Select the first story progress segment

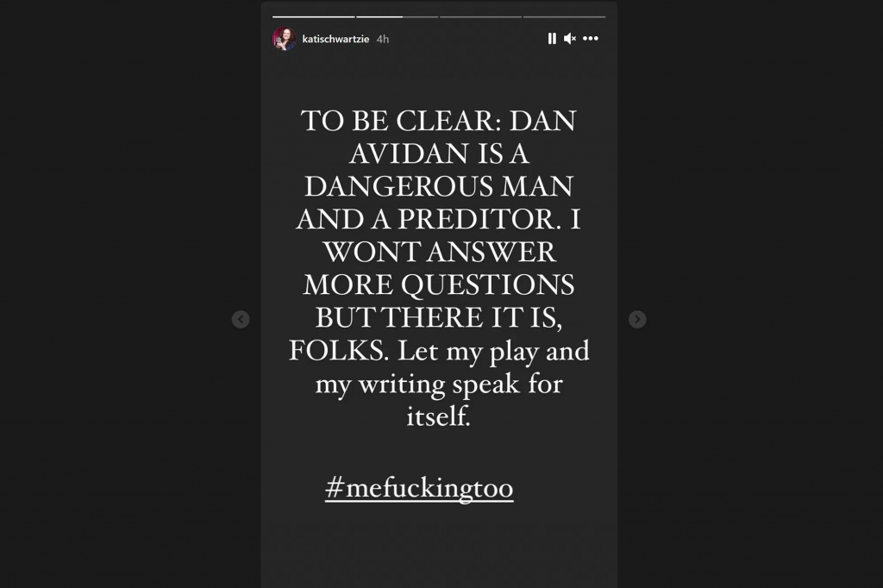click(x=314, y=17)
